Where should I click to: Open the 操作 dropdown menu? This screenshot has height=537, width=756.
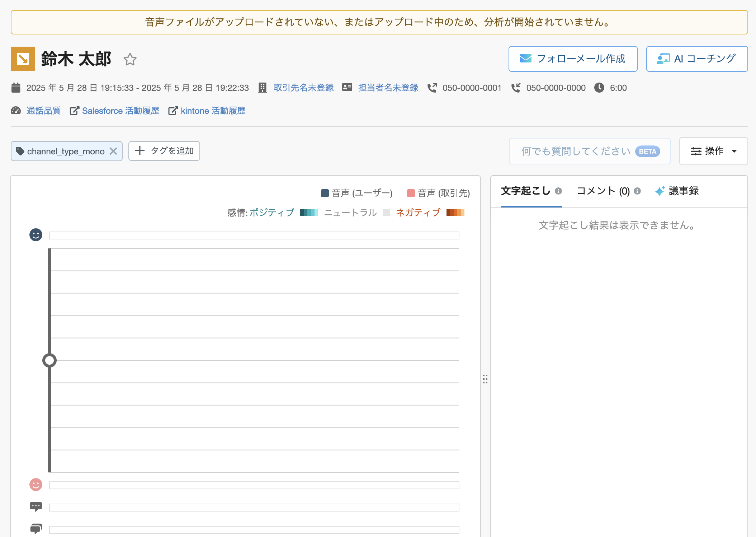[713, 151]
